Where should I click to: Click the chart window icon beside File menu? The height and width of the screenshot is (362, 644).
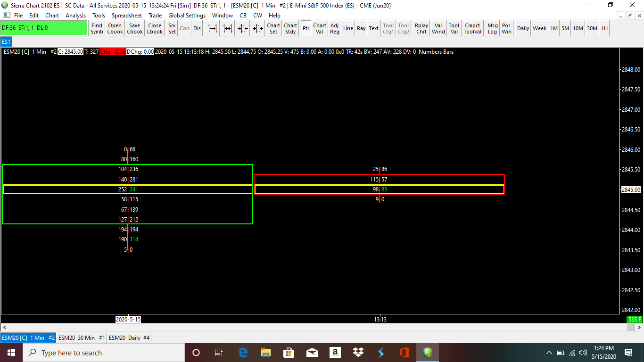7,16
